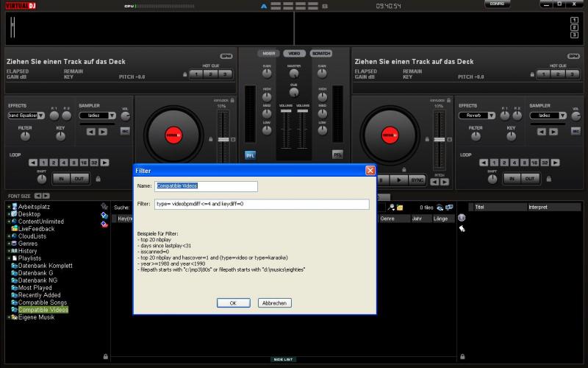Open left deck sampler dropdown arrow
This screenshot has width=588, height=368.
[112, 116]
